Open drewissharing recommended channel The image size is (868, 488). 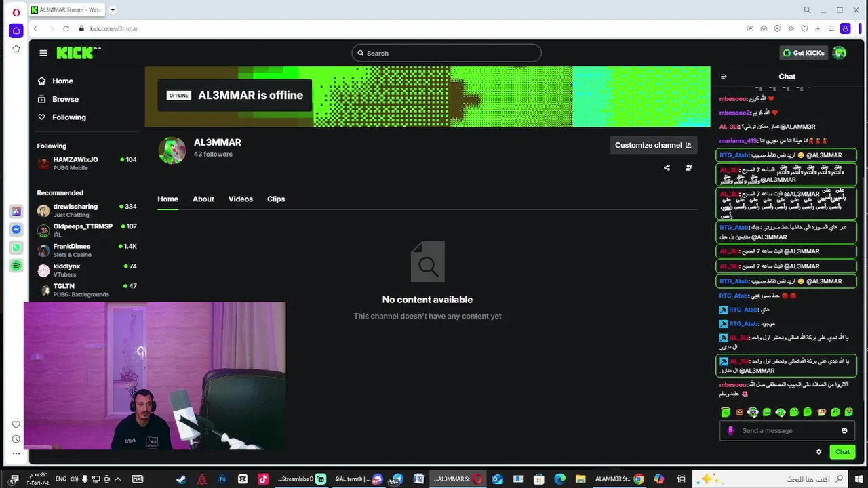87,210
